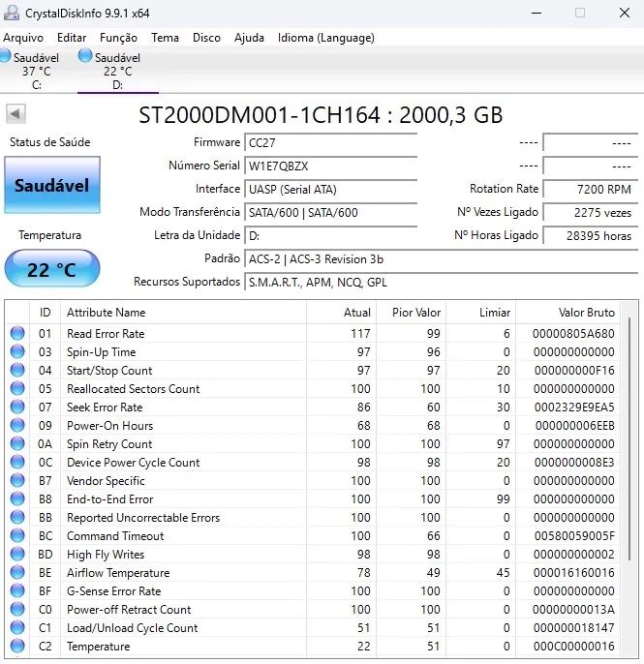Click the blue health orb of disk C:

[x=5, y=55]
